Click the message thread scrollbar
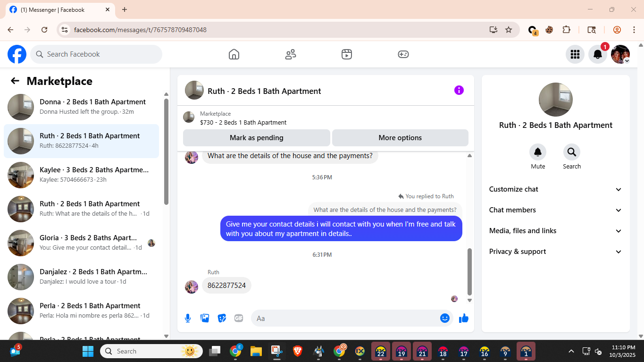Image resolution: width=644 pixels, height=362 pixels. [x=469, y=271]
